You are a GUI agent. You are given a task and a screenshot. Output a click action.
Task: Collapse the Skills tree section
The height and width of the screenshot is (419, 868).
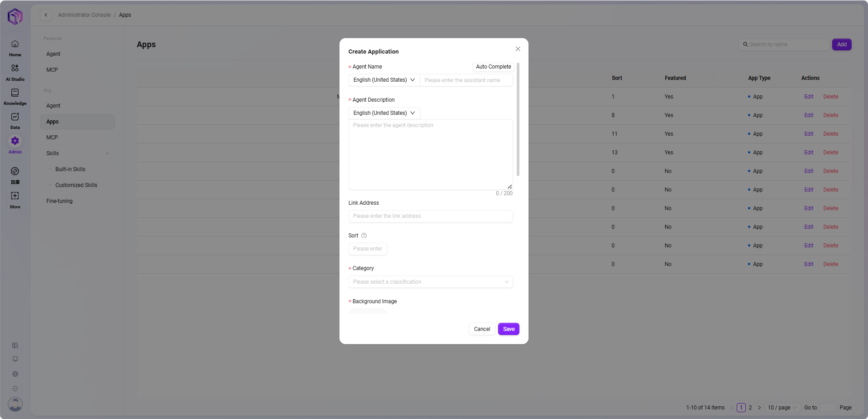107,153
